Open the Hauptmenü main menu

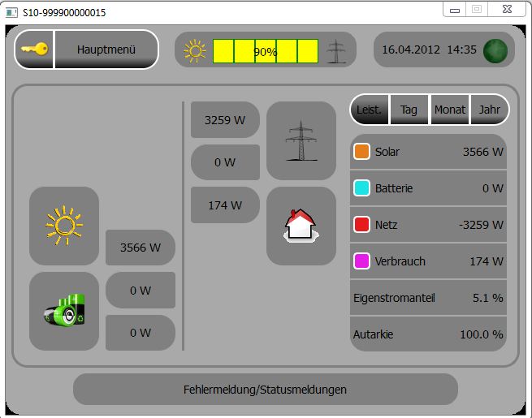click(106, 50)
